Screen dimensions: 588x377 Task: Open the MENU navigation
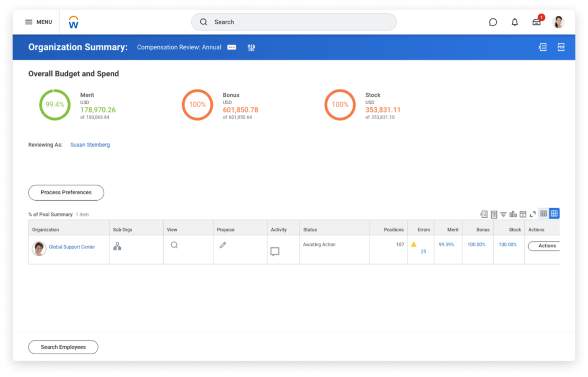[x=38, y=22]
